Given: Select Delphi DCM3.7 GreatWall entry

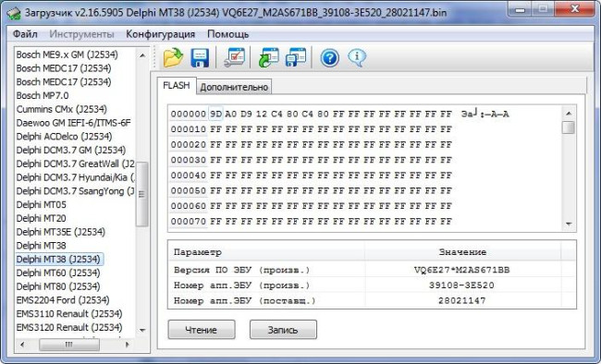Looking at the screenshot, I should pos(75,164).
